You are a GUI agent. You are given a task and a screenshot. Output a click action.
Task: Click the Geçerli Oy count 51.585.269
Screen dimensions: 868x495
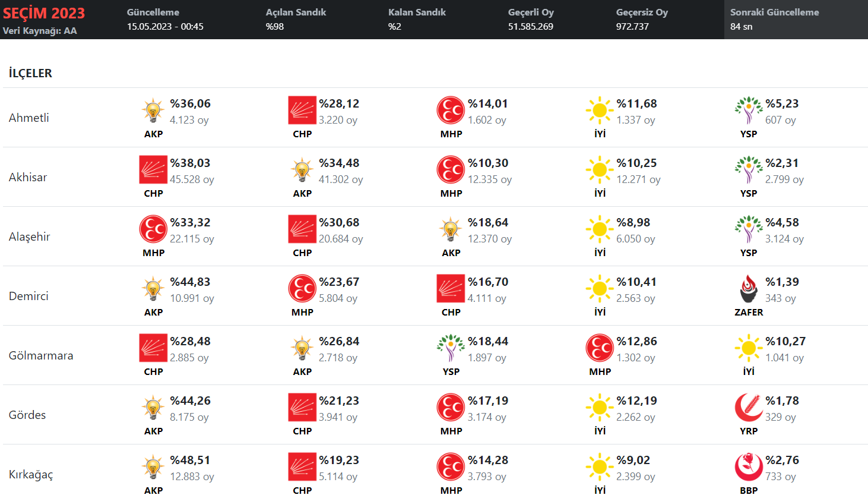coord(531,27)
